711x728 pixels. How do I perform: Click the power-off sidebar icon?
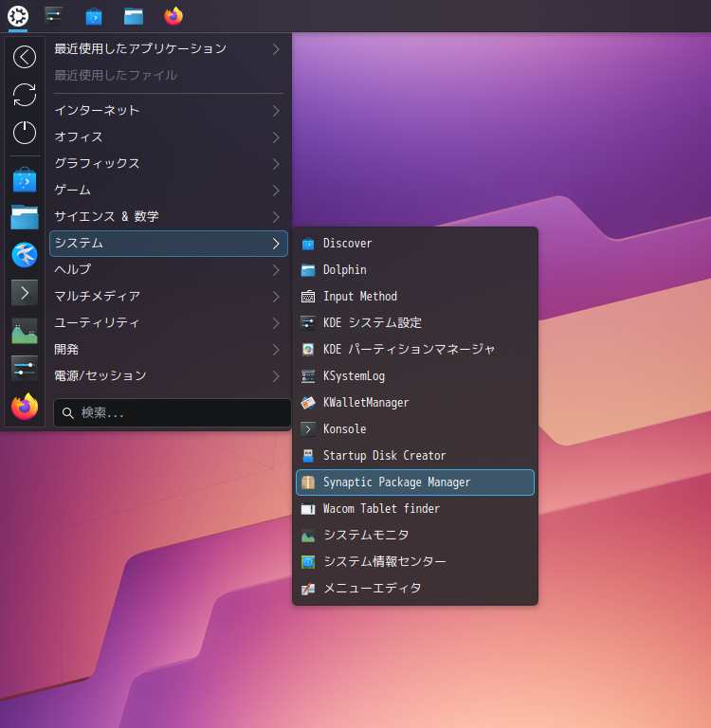25,133
